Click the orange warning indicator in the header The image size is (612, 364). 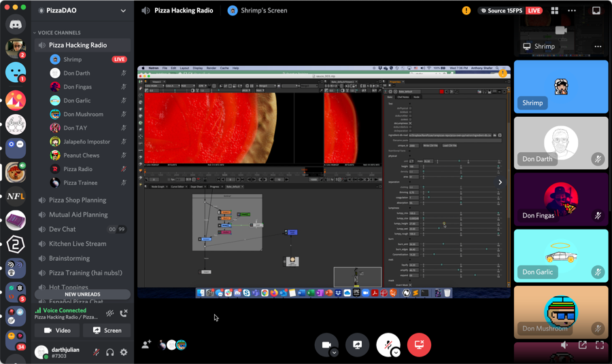(x=466, y=11)
